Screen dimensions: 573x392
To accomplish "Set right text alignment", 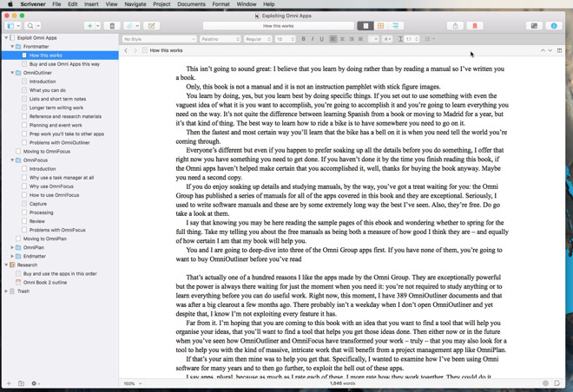I will click(352, 39).
